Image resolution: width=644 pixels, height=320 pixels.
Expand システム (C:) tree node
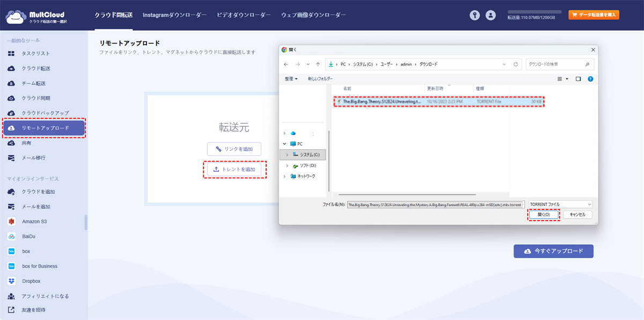click(x=288, y=155)
